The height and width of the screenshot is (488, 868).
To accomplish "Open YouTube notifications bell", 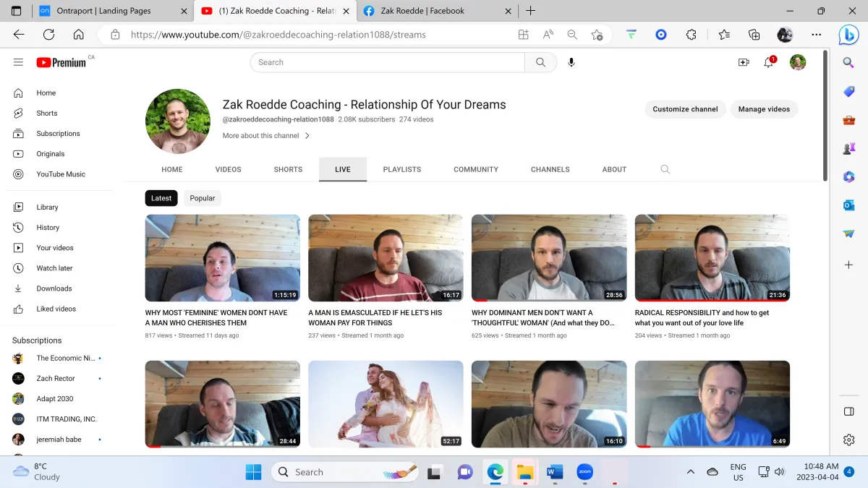I will pyautogui.click(x=769, y=62).
